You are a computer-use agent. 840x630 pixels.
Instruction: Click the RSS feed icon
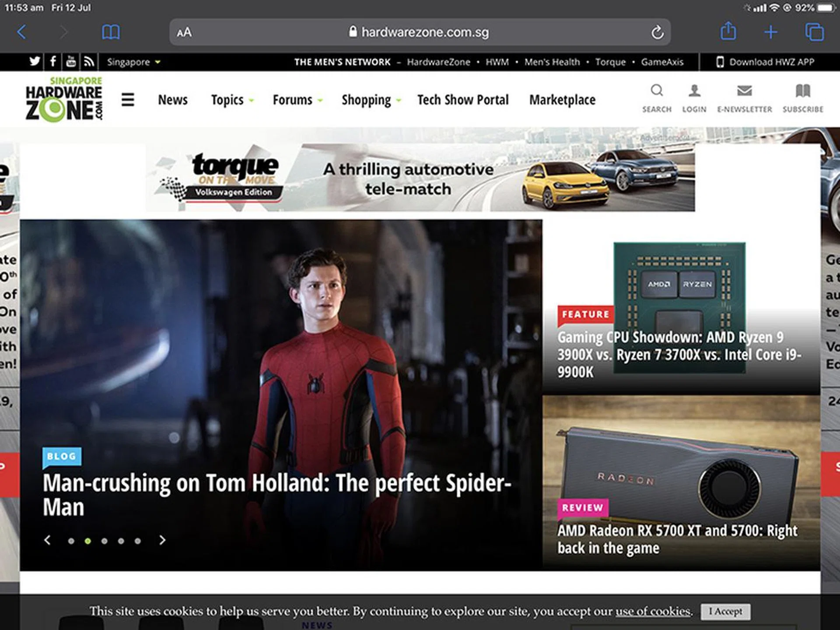point(89,62)
